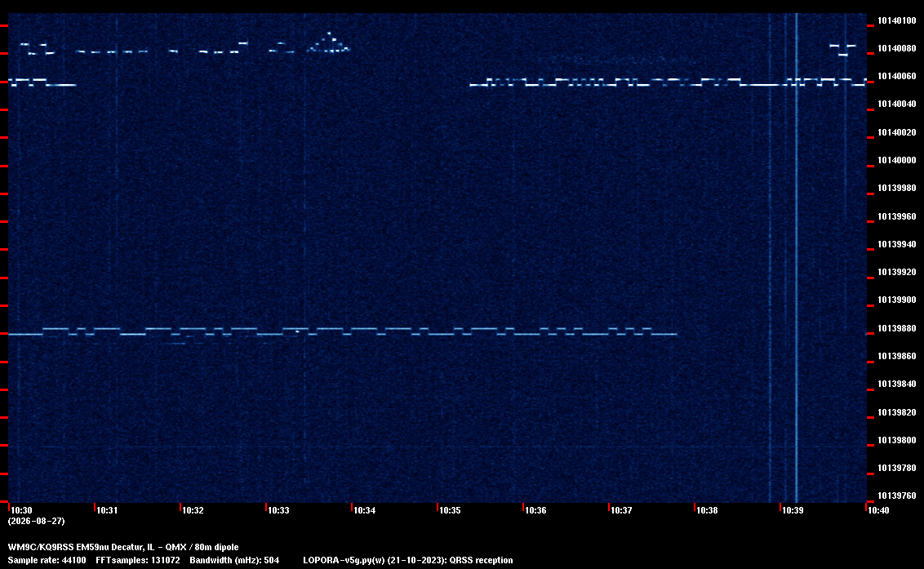Viewport: 924px width, 569px height.
Task: Click the 10:33 time label
Action: (278, 510)
